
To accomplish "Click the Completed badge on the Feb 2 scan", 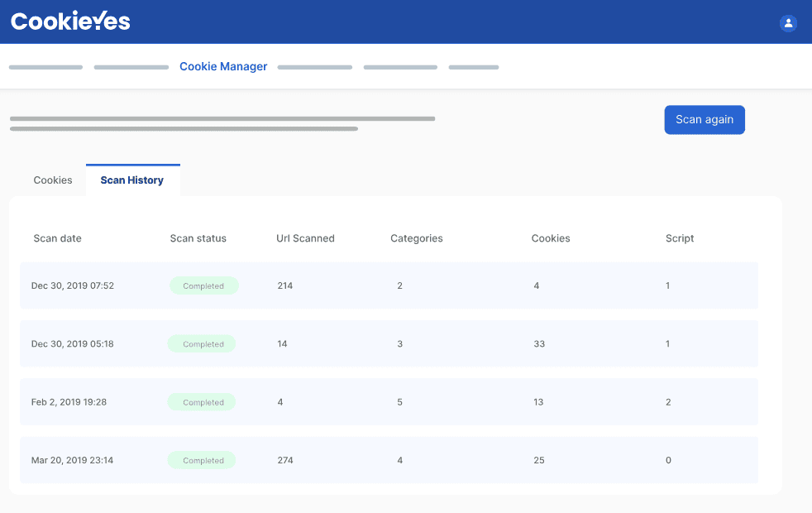I will [201, 401].
